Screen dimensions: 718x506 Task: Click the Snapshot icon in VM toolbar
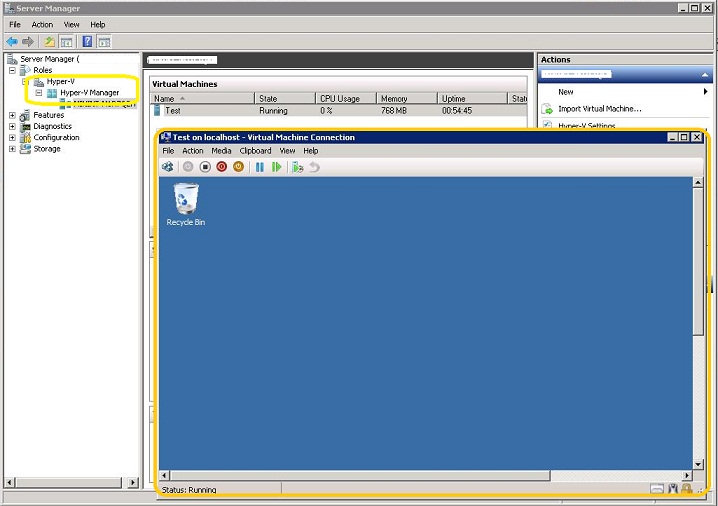pyautogui.click(x=298, y=167)
